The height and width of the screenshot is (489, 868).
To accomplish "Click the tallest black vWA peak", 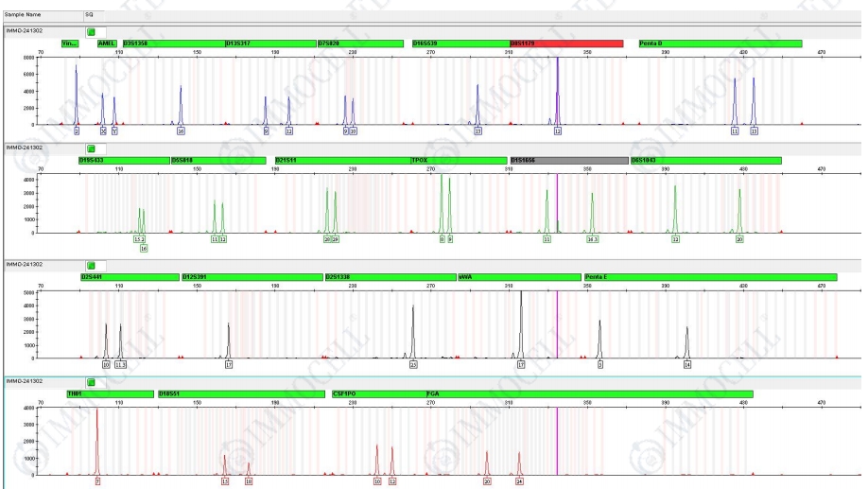I will point(521,325).
